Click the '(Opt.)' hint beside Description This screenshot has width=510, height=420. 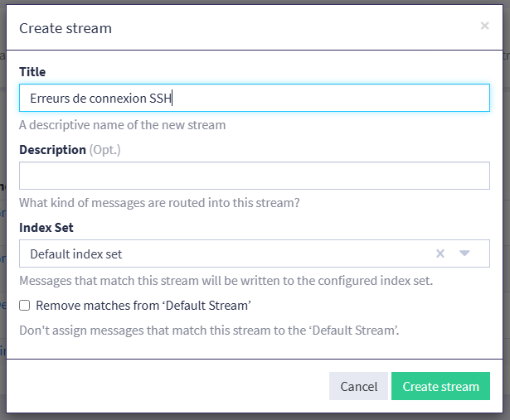pyautogui.click(x=105, y=150)
